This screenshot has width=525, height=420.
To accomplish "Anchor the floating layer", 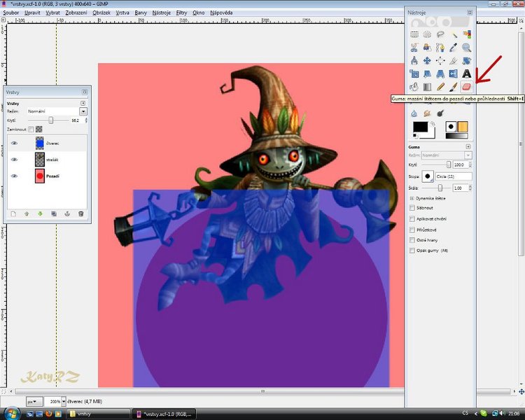I will [67, 214].
